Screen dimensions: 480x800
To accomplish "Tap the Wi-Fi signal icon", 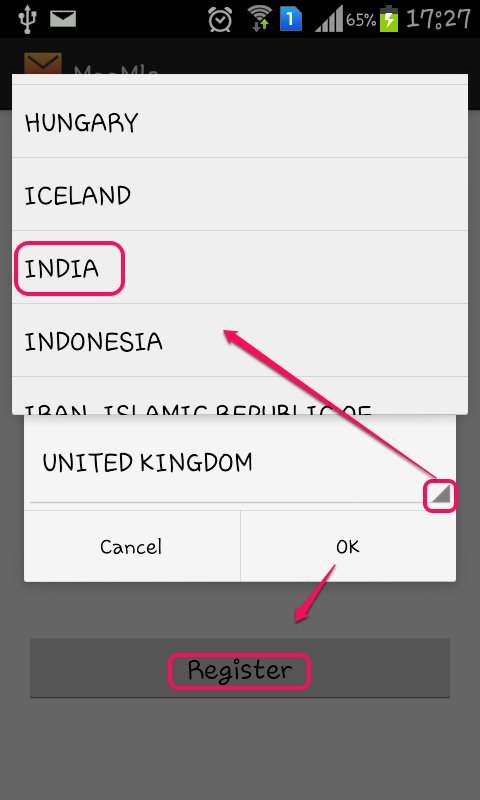I will [259, 19].
